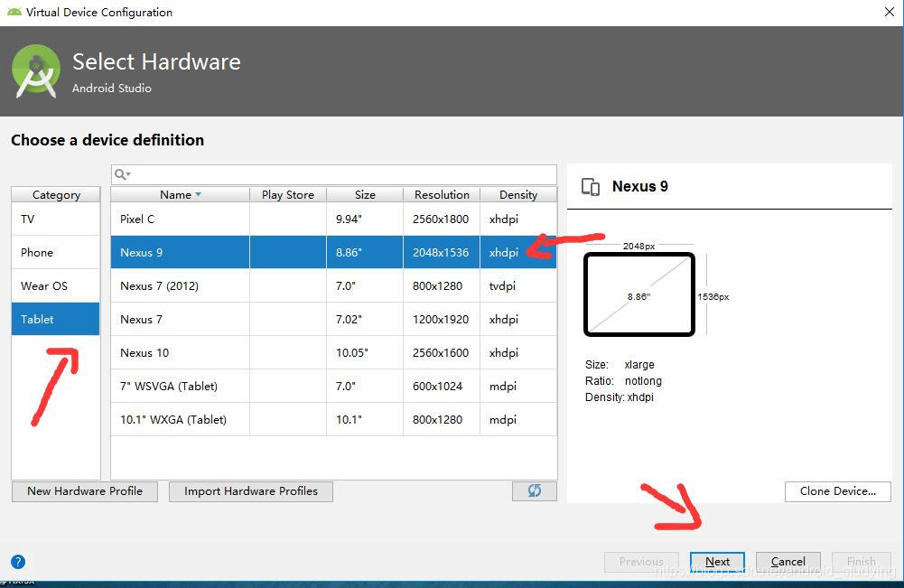Click the Size: xlarge detail text
This screenshot has height=588, width=904.
tap(620, 365)
